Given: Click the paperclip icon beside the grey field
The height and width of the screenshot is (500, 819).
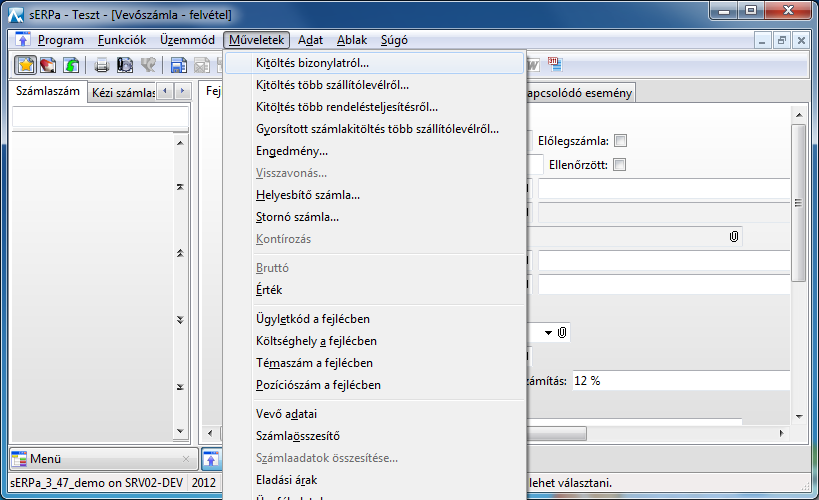Looking at the screenshot, I should (x=734, y=237).
